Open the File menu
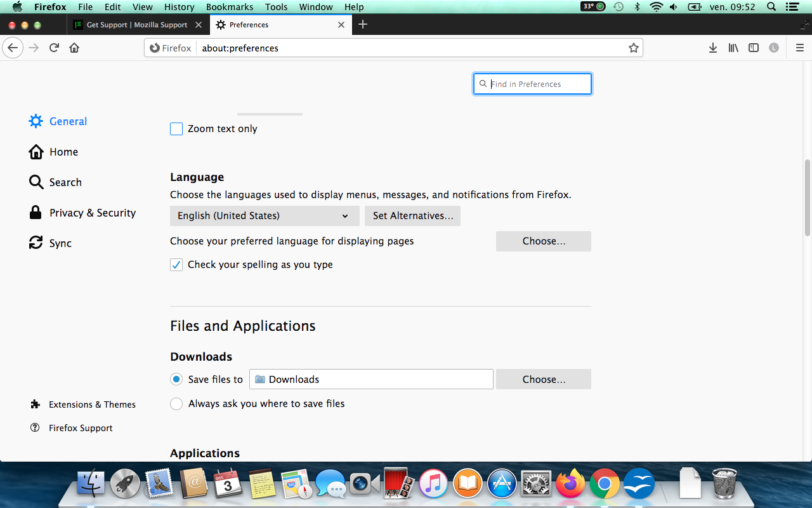This screenshot has height=508, width=812. click(x=86, y=7)
